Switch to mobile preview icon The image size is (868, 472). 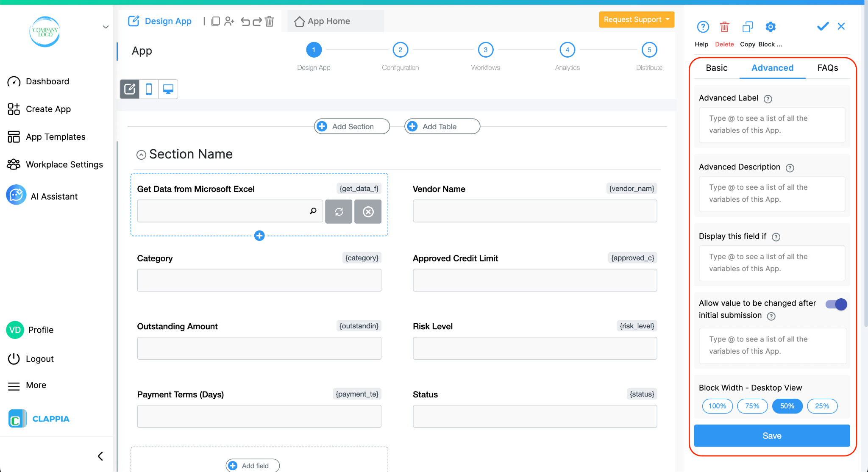pyautogui.click(x=149, y=89)
